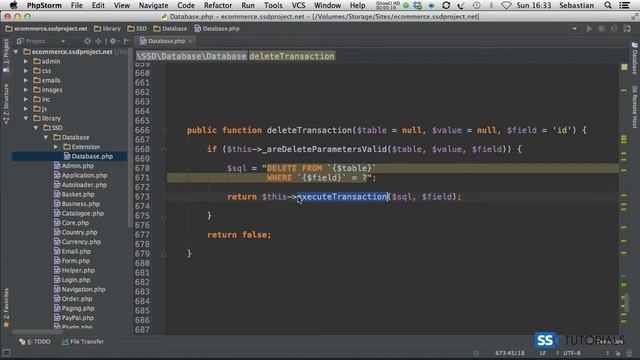Expand the emails folder
Screen dimensions: 640x360
coord(26,80)
